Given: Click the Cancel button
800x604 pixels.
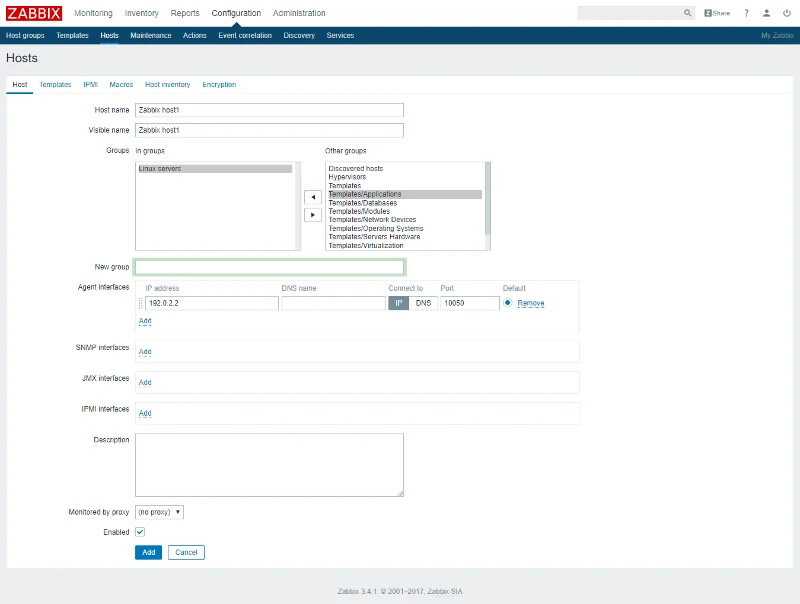Looking at the screenshot, I should coord(186,552).
